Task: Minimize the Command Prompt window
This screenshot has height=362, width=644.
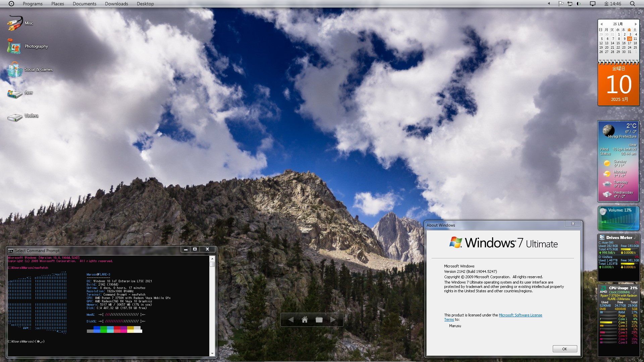Action: click(x=185, y=249)
